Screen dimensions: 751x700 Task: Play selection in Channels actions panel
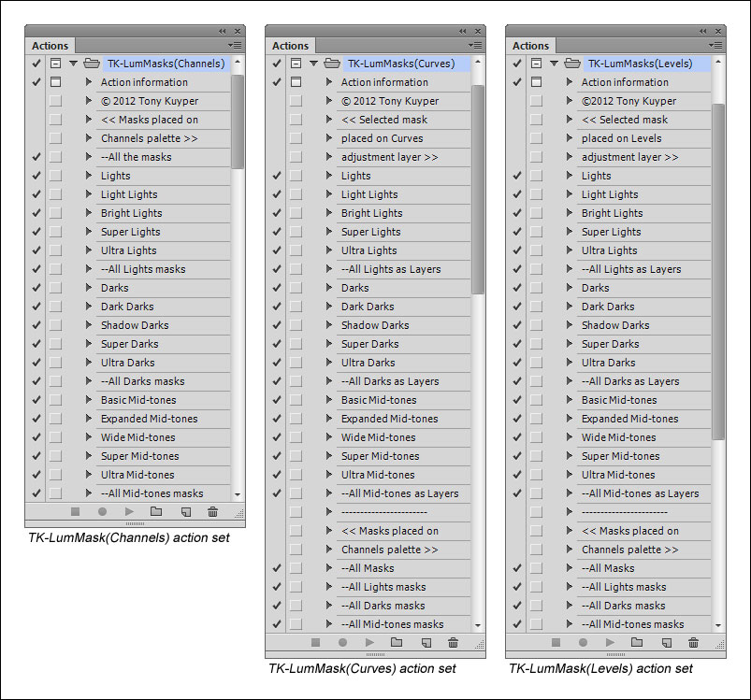pos(129,512)
